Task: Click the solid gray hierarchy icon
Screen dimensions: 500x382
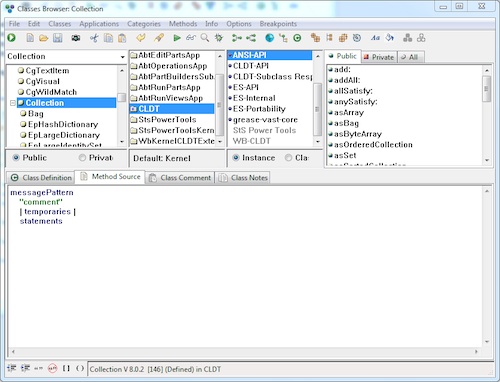Action: (407, 38)
